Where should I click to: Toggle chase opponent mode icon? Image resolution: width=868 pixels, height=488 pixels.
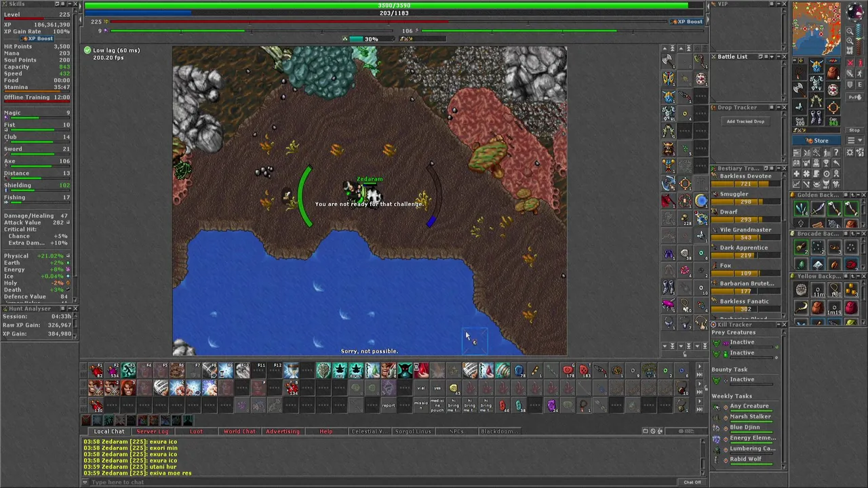click(860, 73)
